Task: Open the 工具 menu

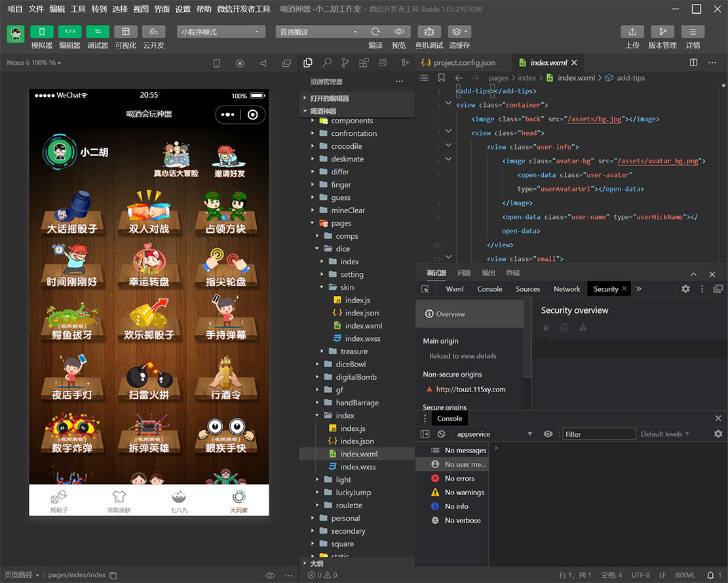Action: pos(78,9)
